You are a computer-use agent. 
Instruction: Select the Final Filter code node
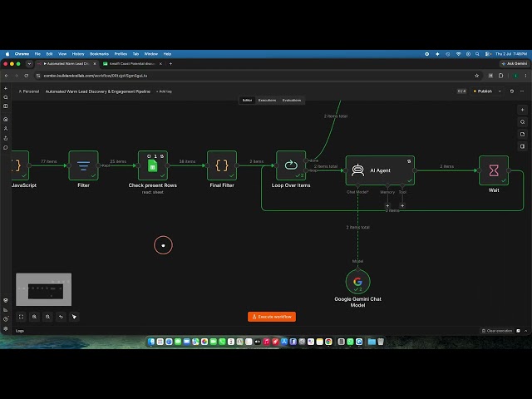(x=222, y=165)
